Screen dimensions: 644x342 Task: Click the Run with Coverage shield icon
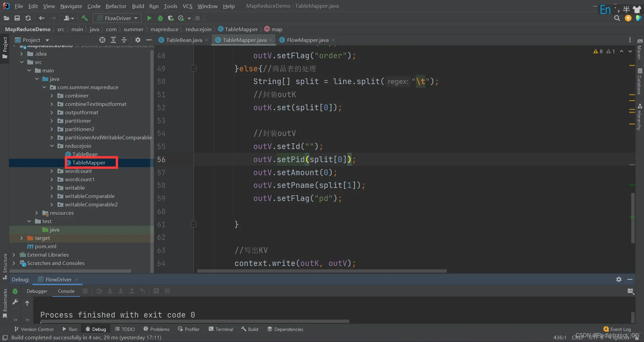[171, 18]
